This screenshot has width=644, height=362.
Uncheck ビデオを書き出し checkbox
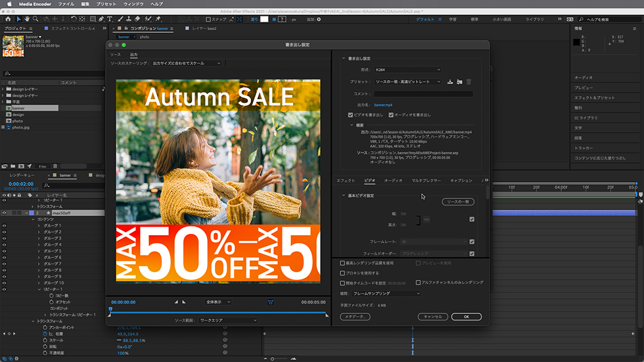pos(350,114)
